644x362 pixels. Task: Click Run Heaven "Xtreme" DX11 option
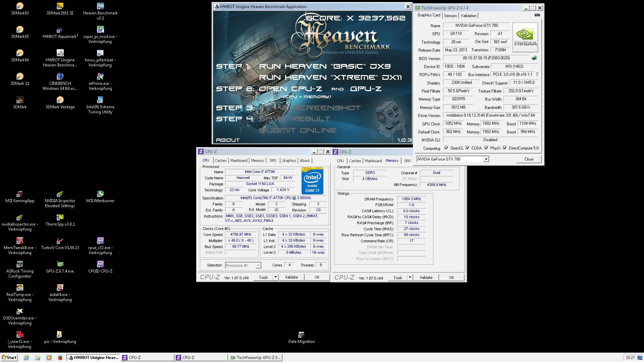(330, 77)
